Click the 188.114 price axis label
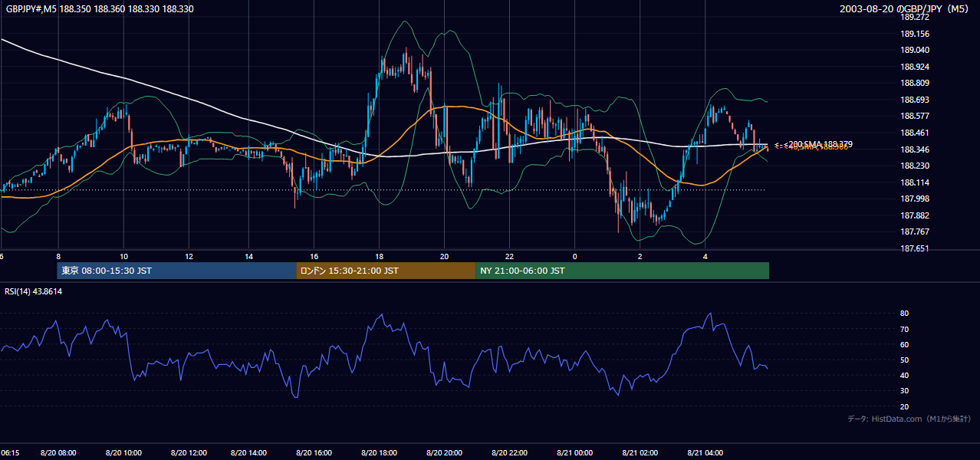The width and height of the screenshot is (980, 460). click(916, 182)
